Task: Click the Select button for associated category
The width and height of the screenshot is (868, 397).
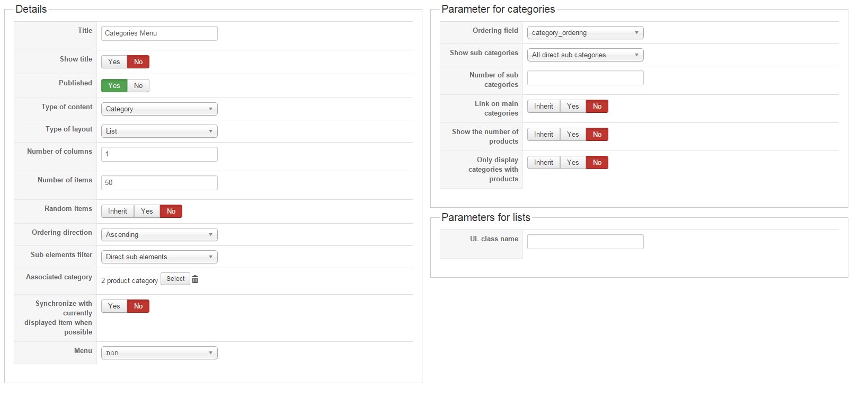Action: [x=175, y=279]
